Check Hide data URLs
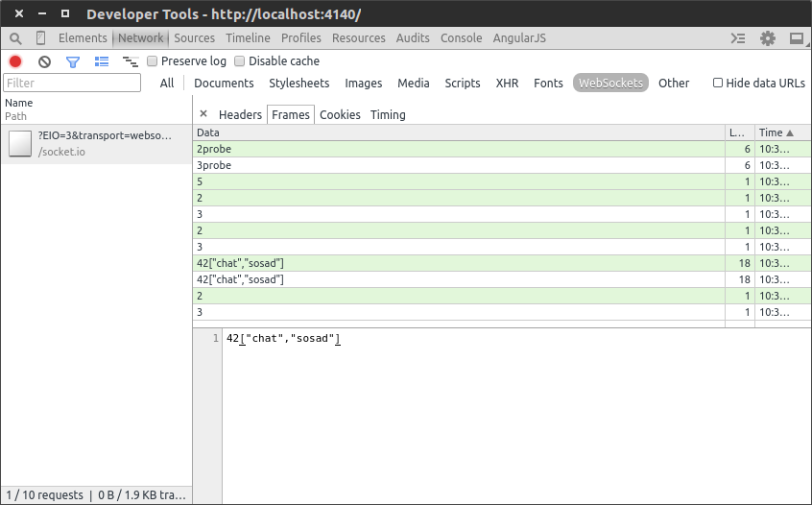Image resolution: width=812 pixels, height=505 pixels. click(718, 83)
